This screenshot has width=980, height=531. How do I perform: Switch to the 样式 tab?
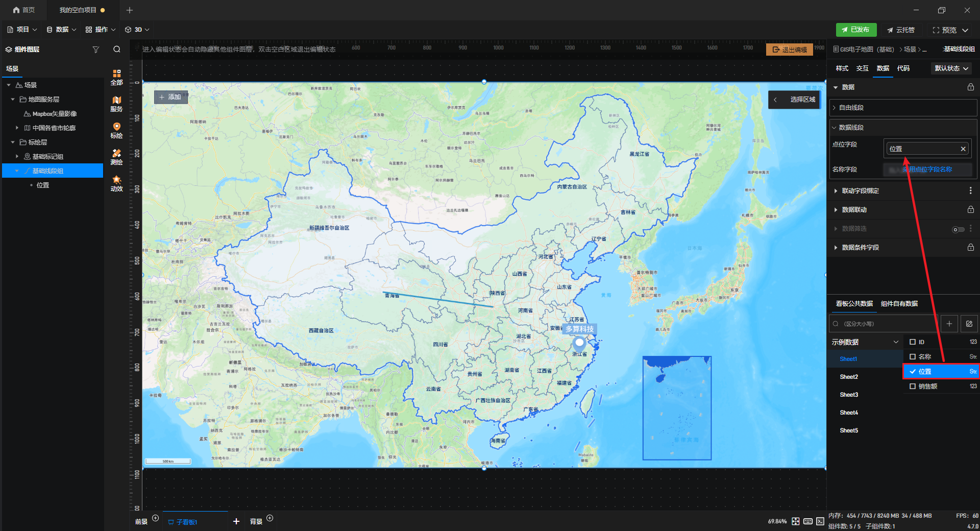(842, 68)
